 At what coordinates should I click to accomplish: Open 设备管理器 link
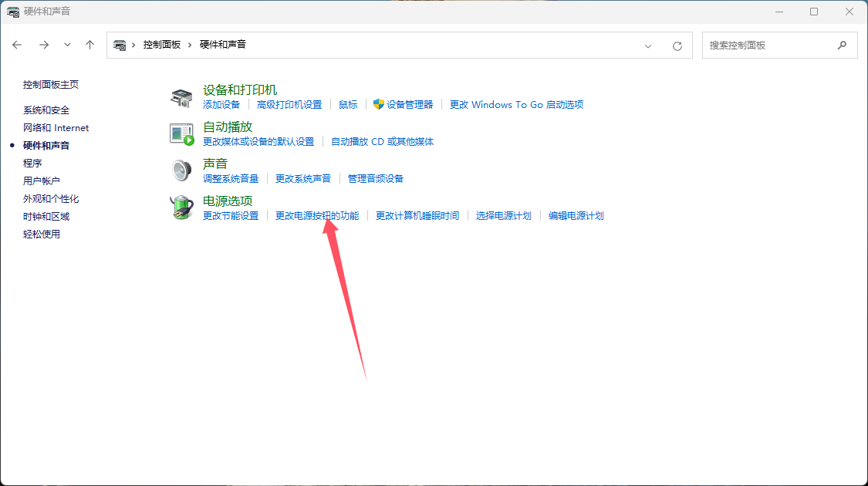[x=410, y=105]
